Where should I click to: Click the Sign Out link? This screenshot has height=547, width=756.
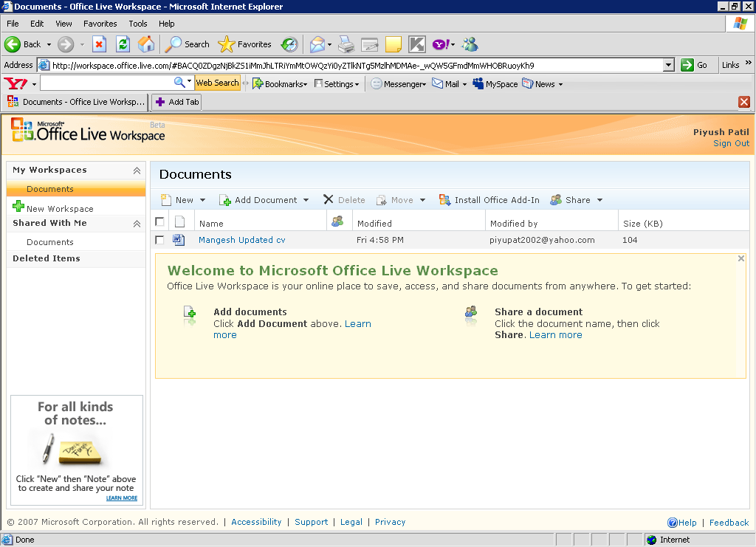(731, 143)
